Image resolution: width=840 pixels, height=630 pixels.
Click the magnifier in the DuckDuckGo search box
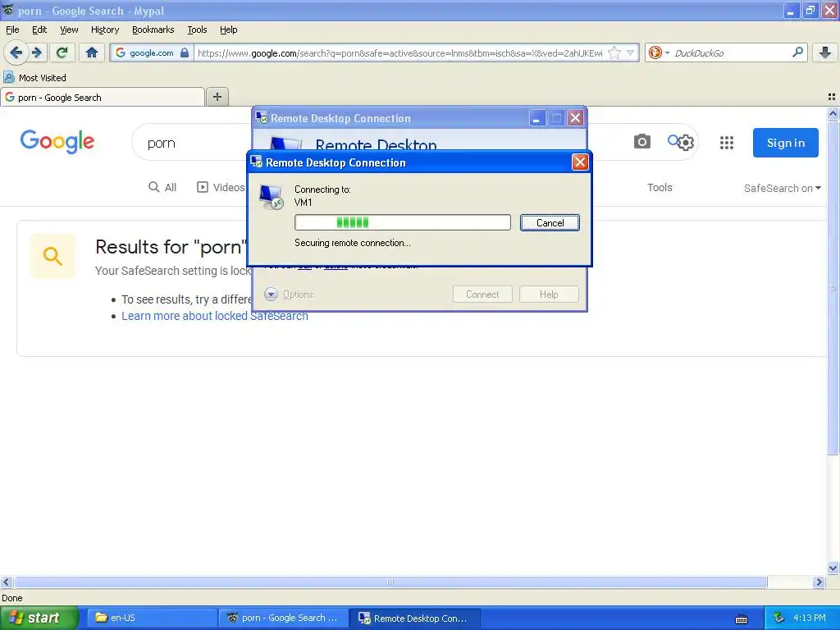[x=797, y=52]
